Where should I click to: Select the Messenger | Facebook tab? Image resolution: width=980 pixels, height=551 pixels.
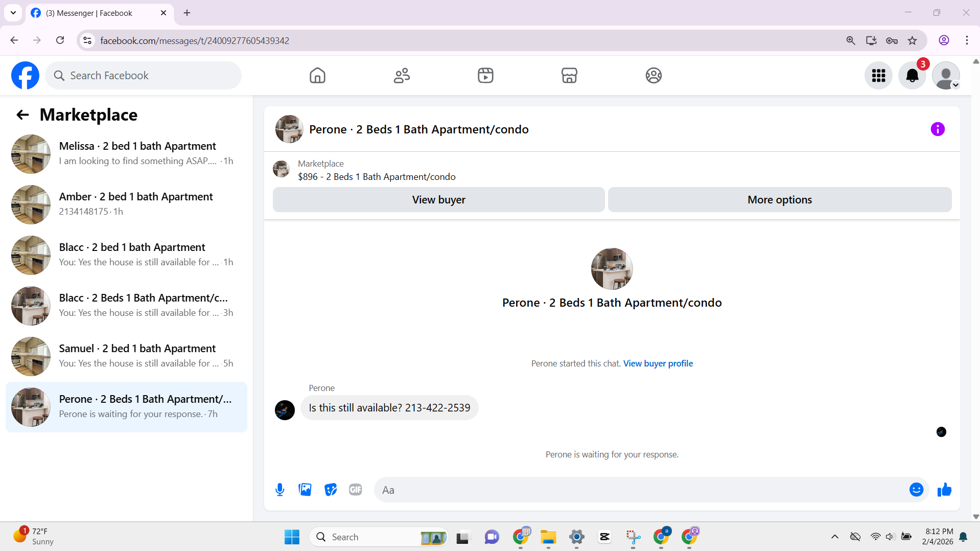tap(99, 13)
